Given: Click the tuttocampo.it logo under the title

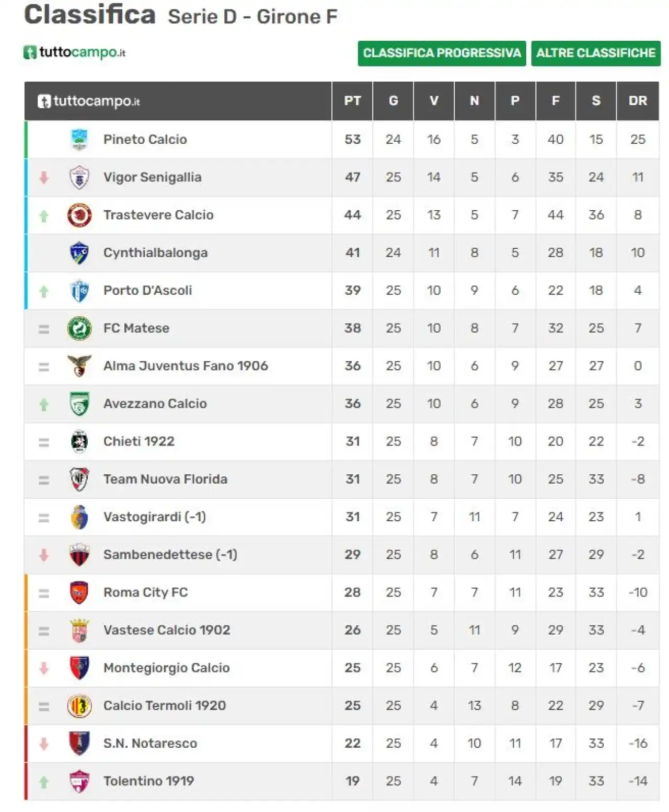Looking at the screenshot, I should pyautogui.click(x=75, y=52).
